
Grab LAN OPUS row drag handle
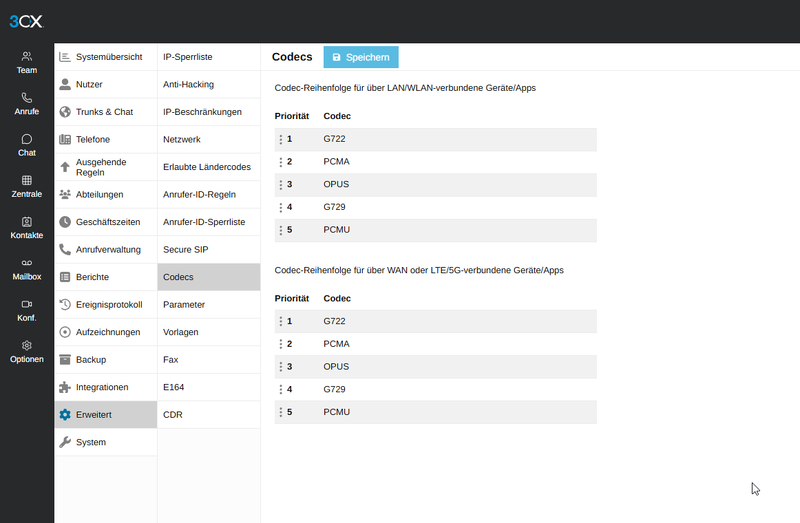(281, 185)
